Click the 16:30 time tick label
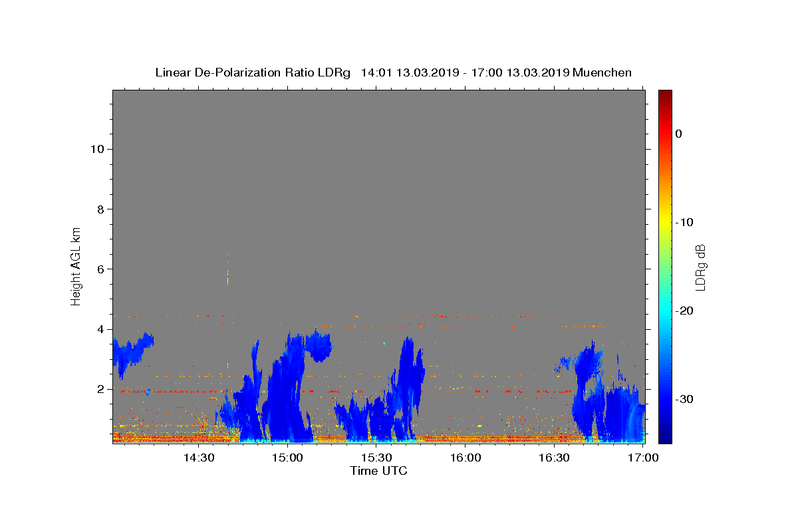 pos(554,458)
